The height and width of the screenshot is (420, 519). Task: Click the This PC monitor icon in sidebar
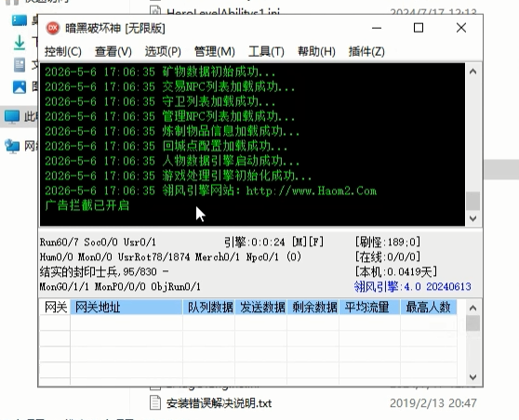click(x=12, y=117)
